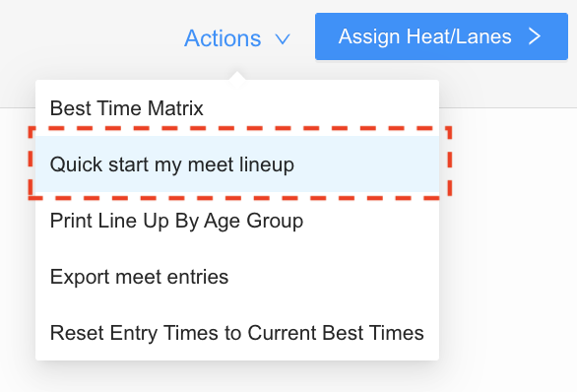The height and width of the screenshot is (392, 577).
Task: Toggle the Actions menu via its label
Action: pos(223,38)
